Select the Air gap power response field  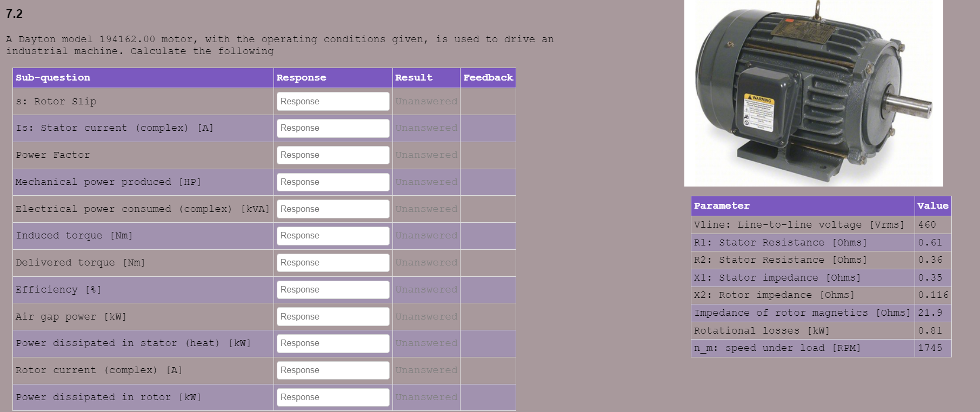click(333, 316)
